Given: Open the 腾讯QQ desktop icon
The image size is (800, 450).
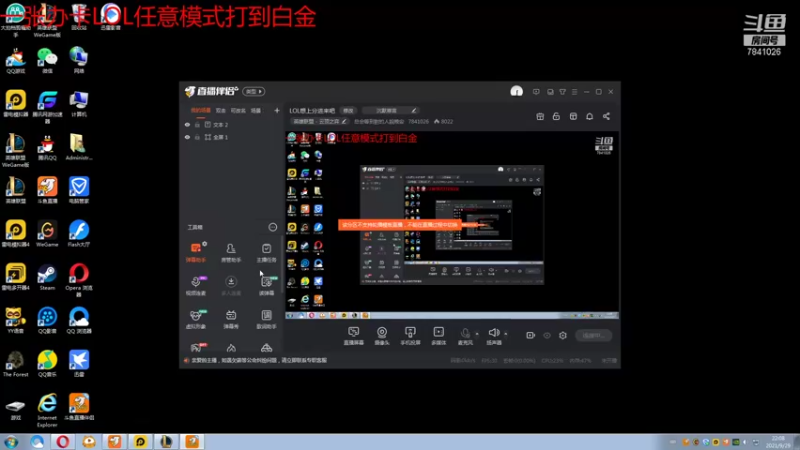Looking at the screenshot, I should tap(47, 147).
